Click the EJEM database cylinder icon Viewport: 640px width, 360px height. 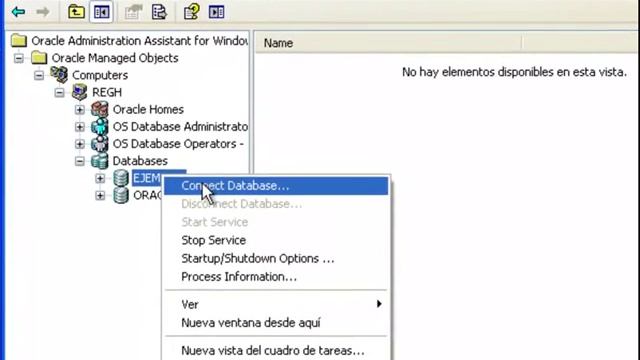pos(121,178)
